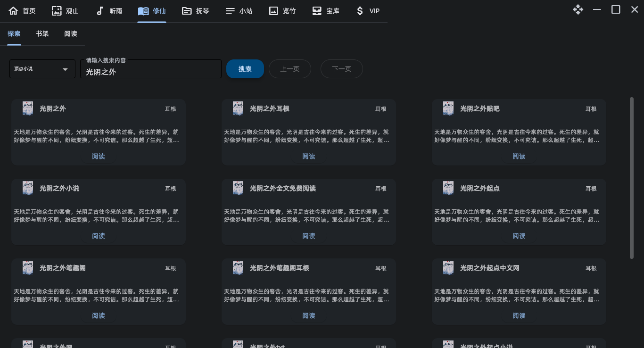Image resolution: width=644 pixels, height=348 pixels.
Task: Click the dollar sign icon beside VIP
Action: pyautogui.click(x=360, y=11)
